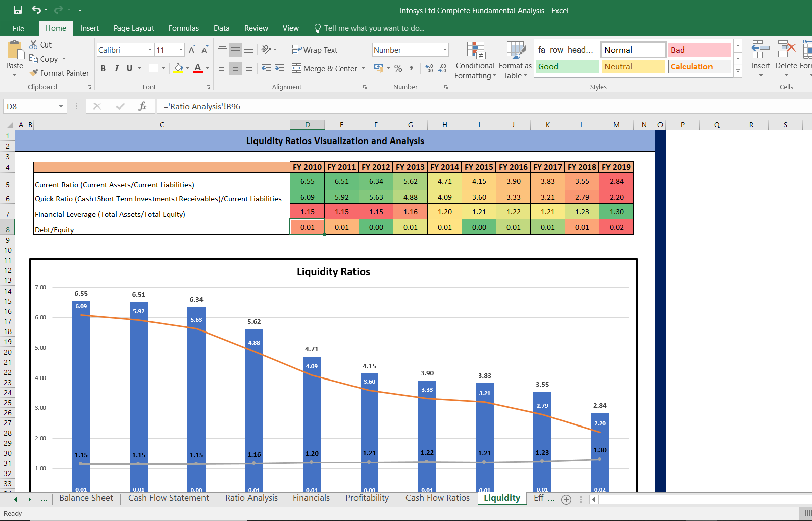Click the Accounting Number Format icon
This screenshot has height=521, width=812.
378,68
